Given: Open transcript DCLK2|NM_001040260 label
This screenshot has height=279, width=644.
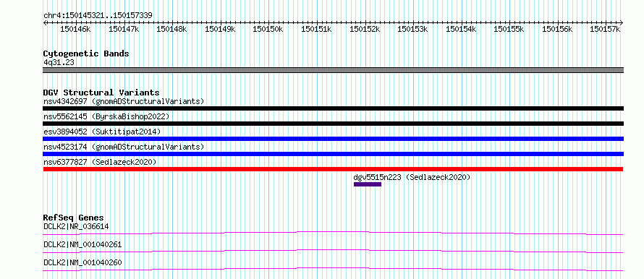Looking at the screenshot, I should click(x=82, y=262).
